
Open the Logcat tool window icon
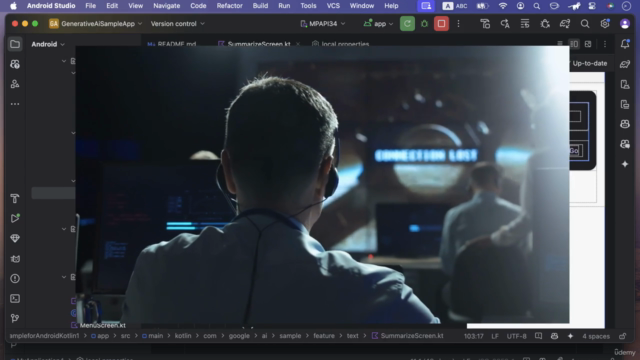coord(15,258)
